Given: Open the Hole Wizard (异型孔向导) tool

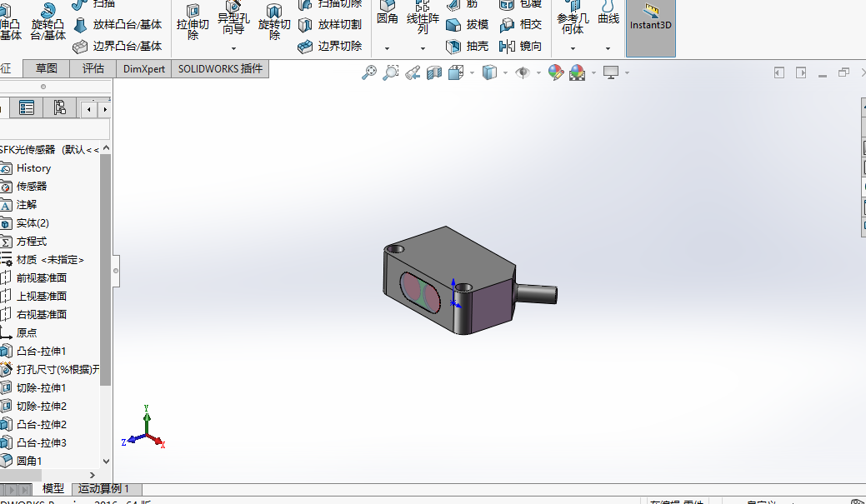Looking at the screenshot, I should 233,19.
